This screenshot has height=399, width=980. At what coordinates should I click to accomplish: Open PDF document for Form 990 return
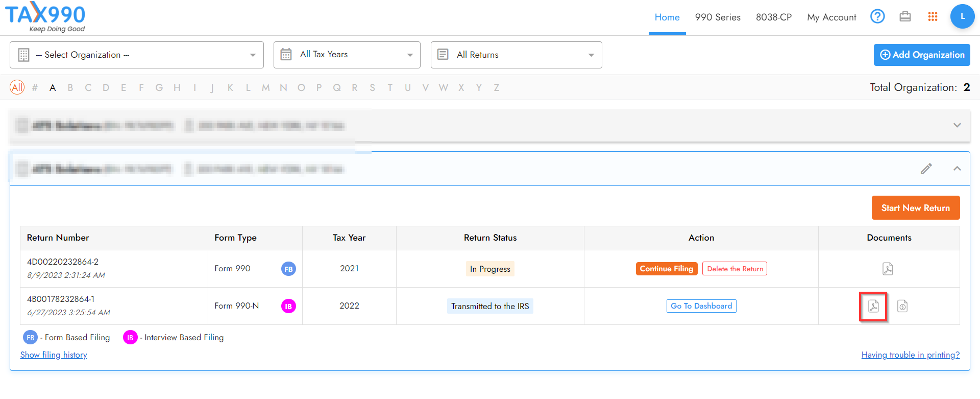pyautogui.click(x=888, y=269)
